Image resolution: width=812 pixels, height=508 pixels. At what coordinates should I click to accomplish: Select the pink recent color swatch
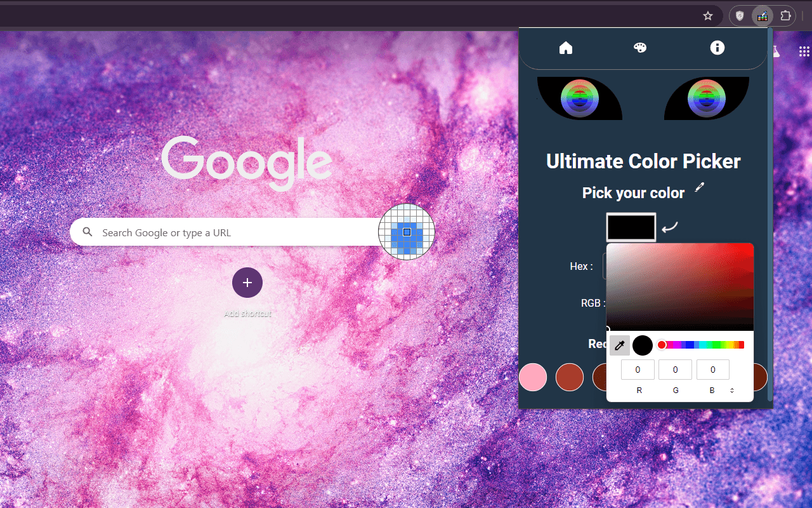point(533,377)
